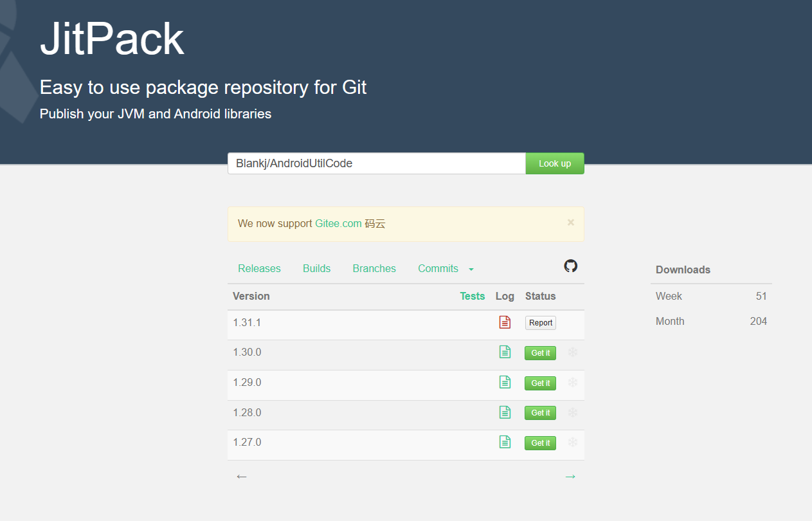
Task: Click the snowflake icon for version 1.27.0
Action: [573, 443]
